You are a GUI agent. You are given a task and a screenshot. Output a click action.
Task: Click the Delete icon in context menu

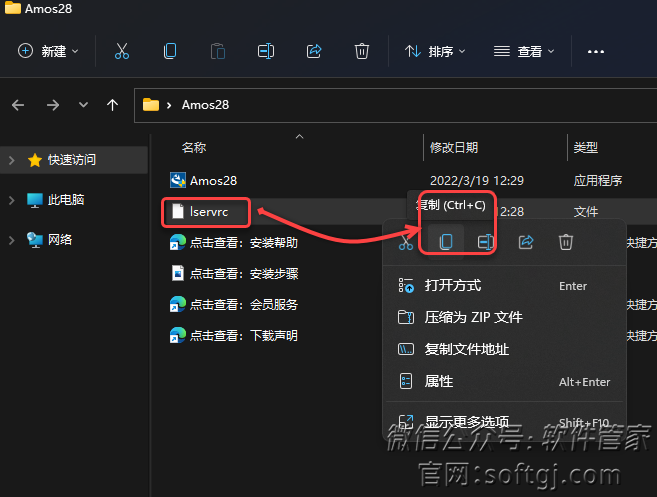566,242
